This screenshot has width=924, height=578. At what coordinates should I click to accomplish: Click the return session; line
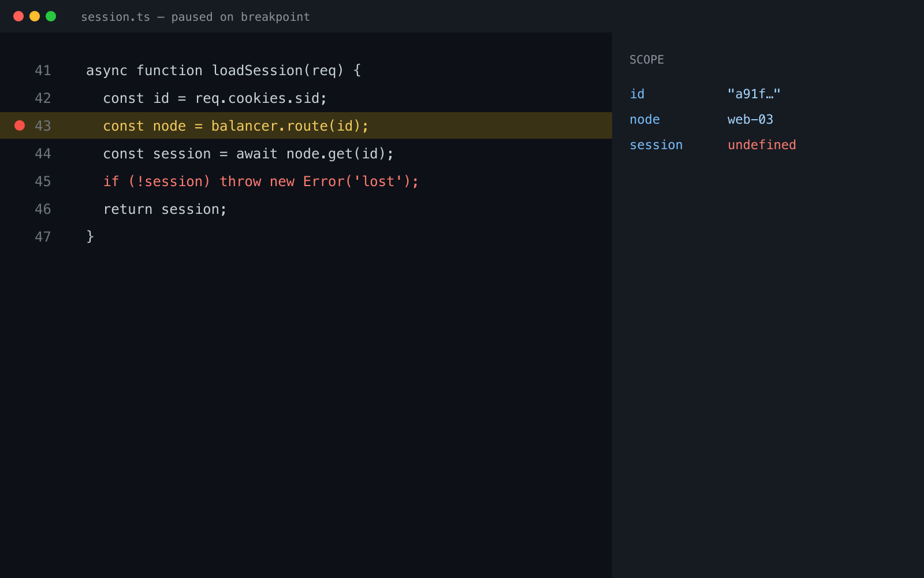tap(165, 209)
